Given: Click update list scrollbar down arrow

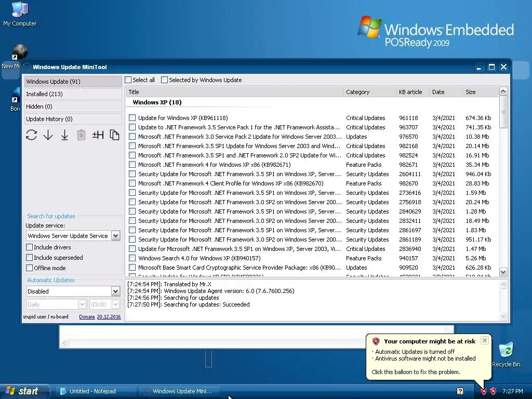Looking at the screenshot, I should click(x=503, y=272).
